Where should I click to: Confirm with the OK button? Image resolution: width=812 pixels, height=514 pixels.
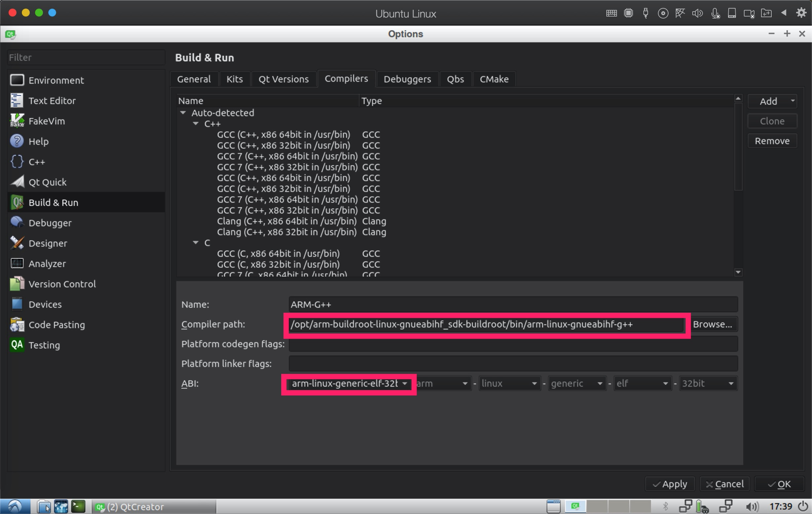[x=779, y=484]
